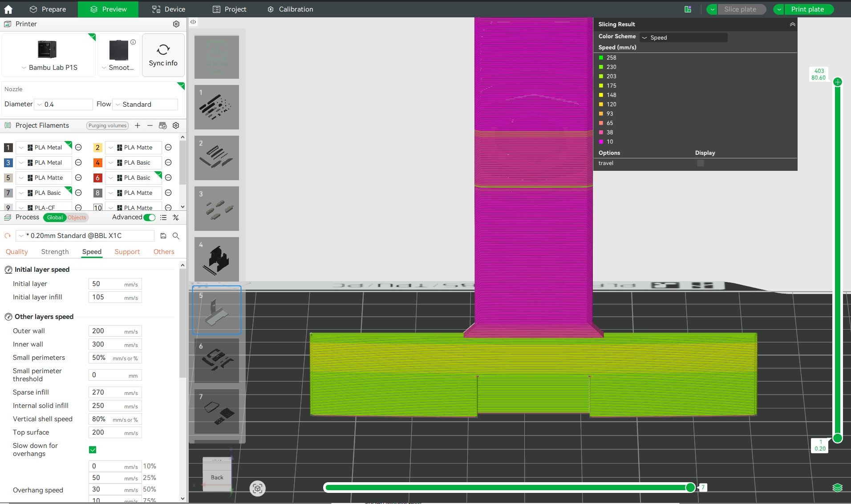Search process settings with magnifier icon
The image size is (851, 504).
point(176,236)
